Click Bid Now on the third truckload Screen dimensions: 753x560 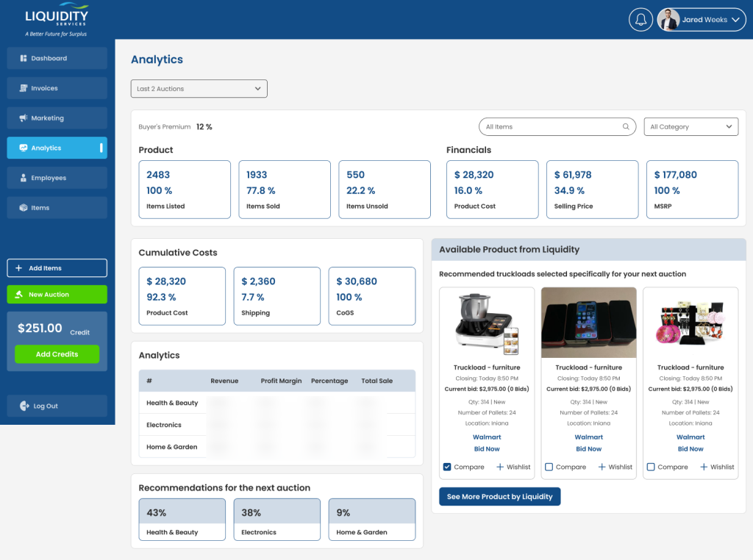690,449
